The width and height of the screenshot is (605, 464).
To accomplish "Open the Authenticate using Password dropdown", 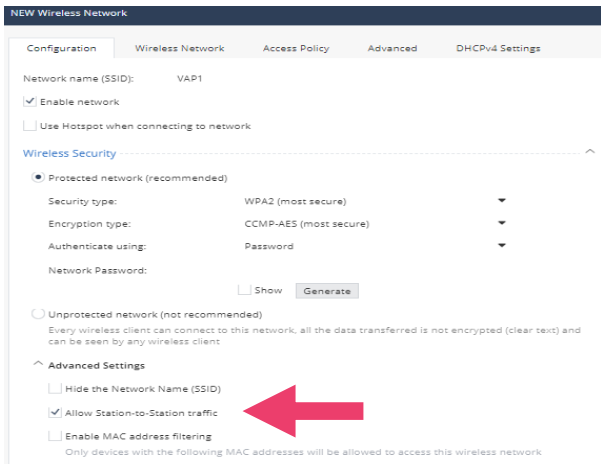I will click(x=502, y=246).
